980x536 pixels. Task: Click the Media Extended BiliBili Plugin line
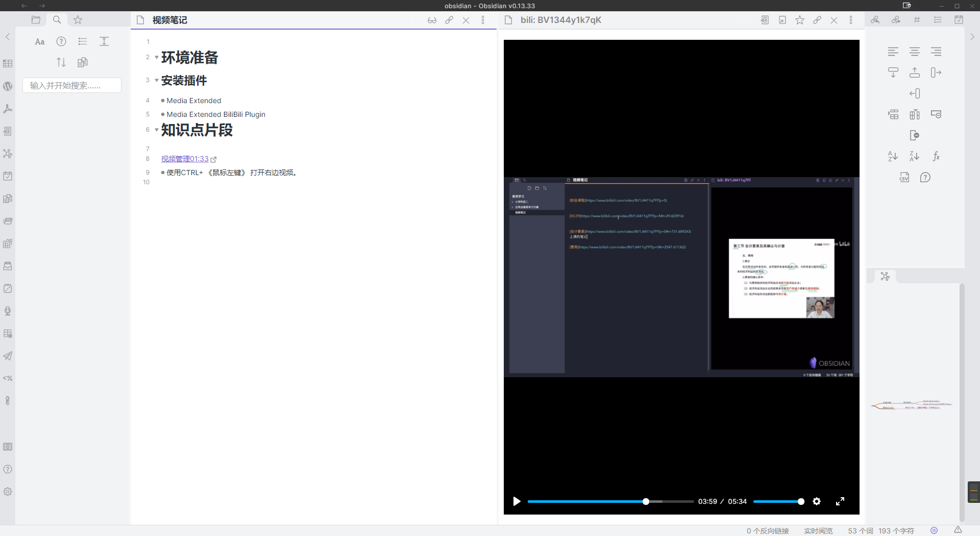click(215, 114)
